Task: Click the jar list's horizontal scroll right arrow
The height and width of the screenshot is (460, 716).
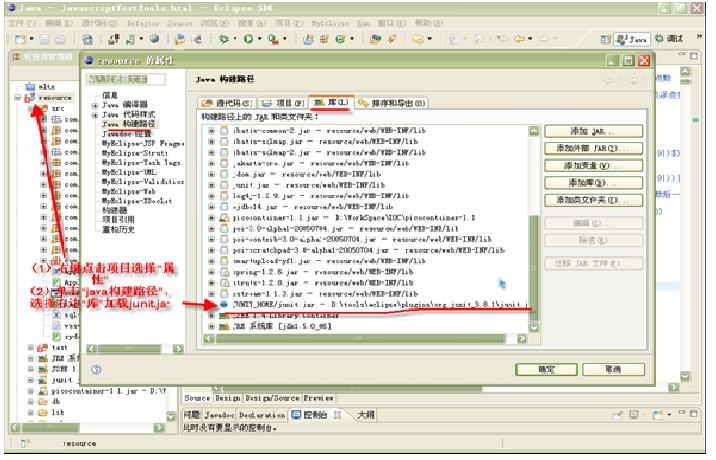Action: click(522, 338)
